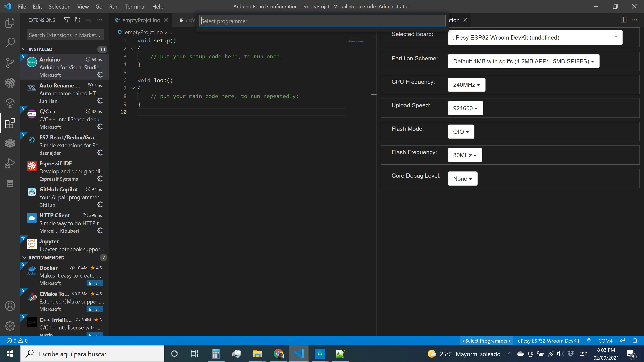Screen dimensions: 644x362
Task: Click Search Extensions in Marketplace field
Action: coord(65,35)
